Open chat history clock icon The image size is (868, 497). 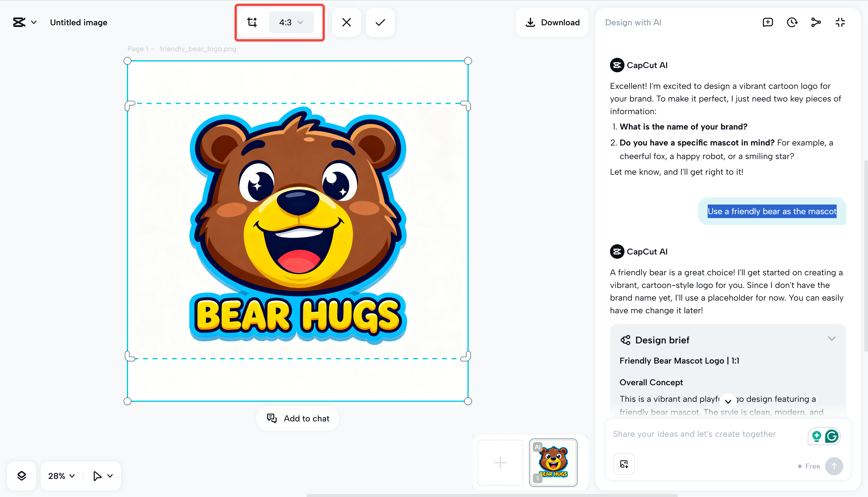tap(792, 23)
